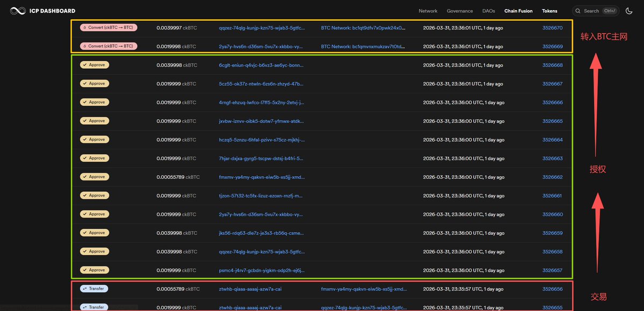Open transaction index 3526662

tap(552, 177)
